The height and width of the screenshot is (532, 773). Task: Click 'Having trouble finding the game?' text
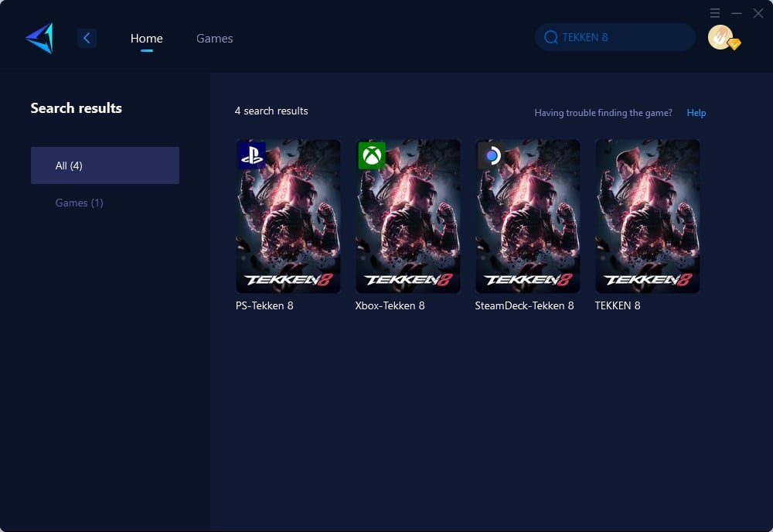pos(603,113)
